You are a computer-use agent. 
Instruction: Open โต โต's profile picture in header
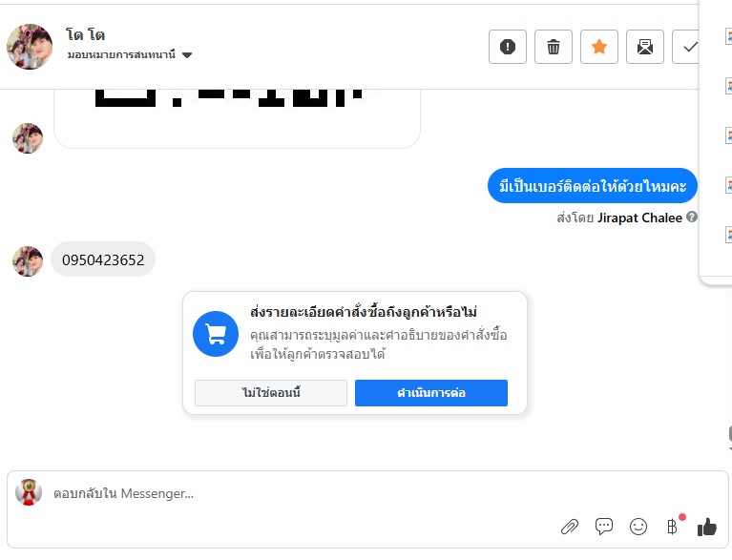point(30,47)
